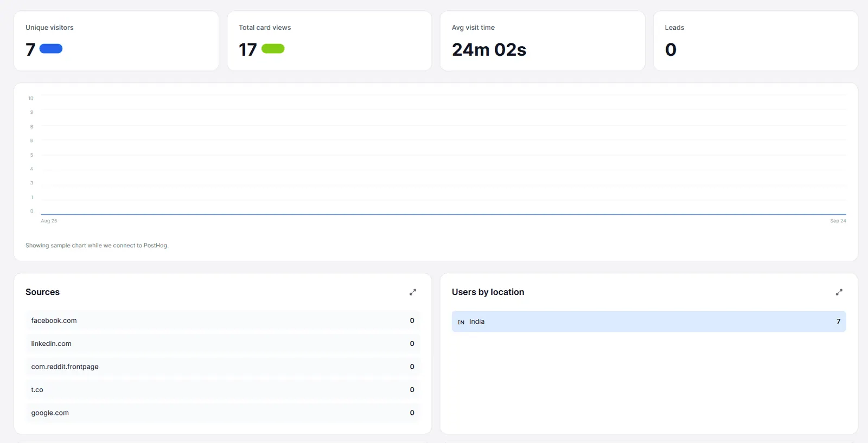The width and height of the screenshot is (868, 443).
Task: Click the Users by location heading
Action: pos(488,292)
